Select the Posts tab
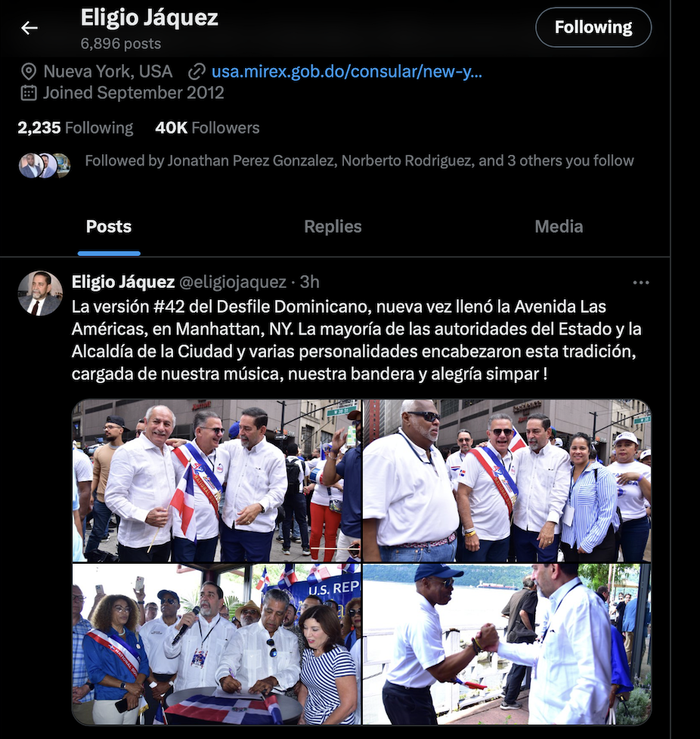 pos(109,227)
